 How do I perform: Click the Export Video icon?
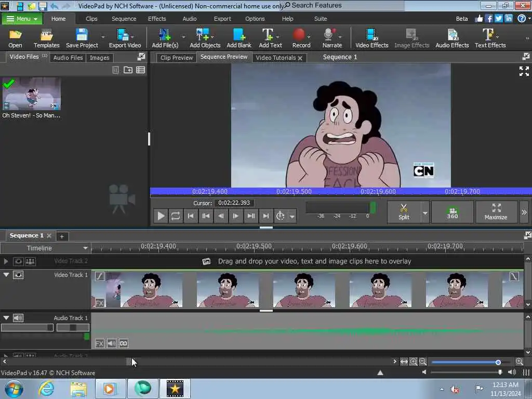tap(125, 38)
